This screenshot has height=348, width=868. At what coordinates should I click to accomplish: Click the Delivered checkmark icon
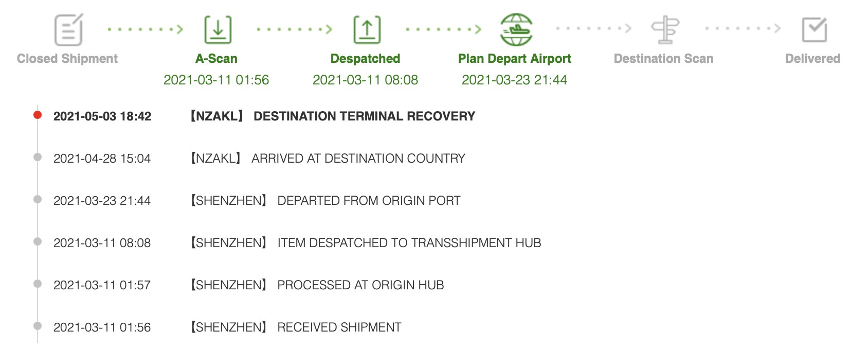[x=815, y=30]
